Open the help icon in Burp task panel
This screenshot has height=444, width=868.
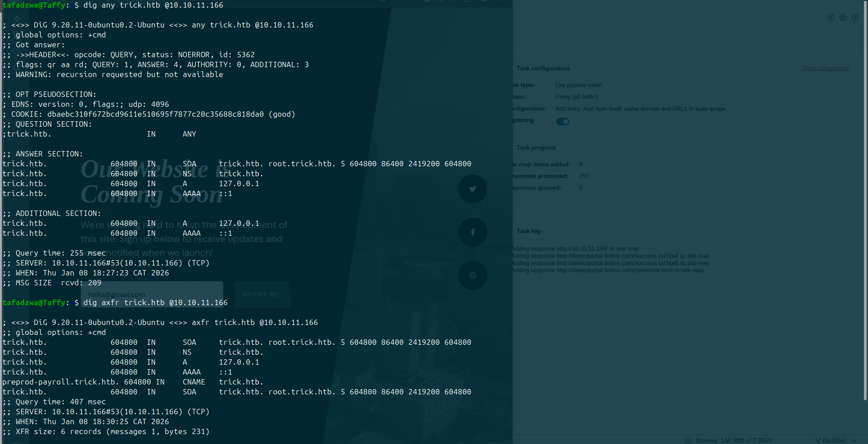(x=855, y=18)
